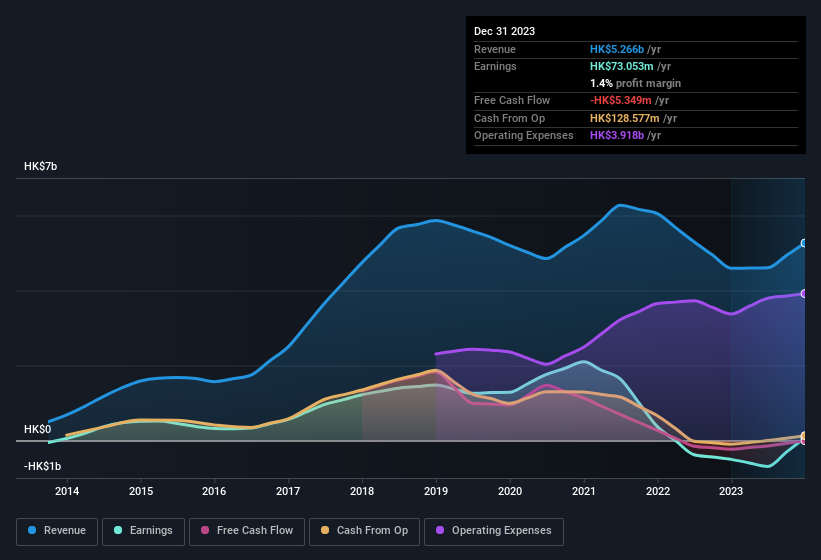Click the 1.4% profit margin text
821x560 pixels.
click(636, 83)
